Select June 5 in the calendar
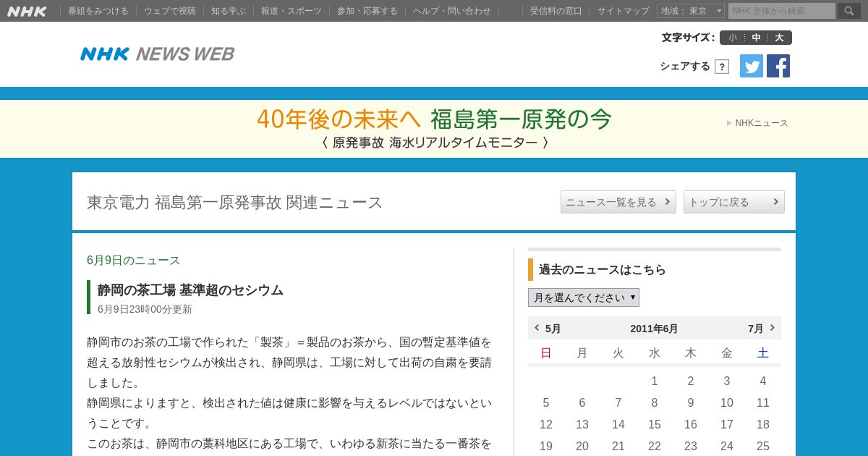 (546, 403)
